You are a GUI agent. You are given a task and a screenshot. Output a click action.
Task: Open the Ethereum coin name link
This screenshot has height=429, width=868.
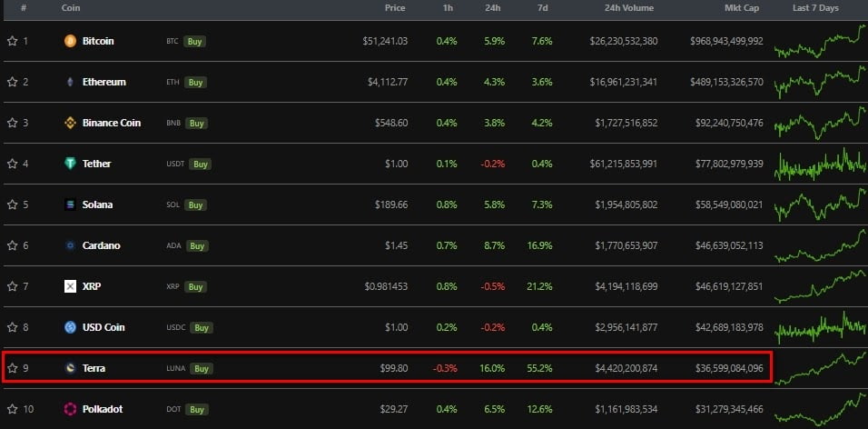point(104,82)
